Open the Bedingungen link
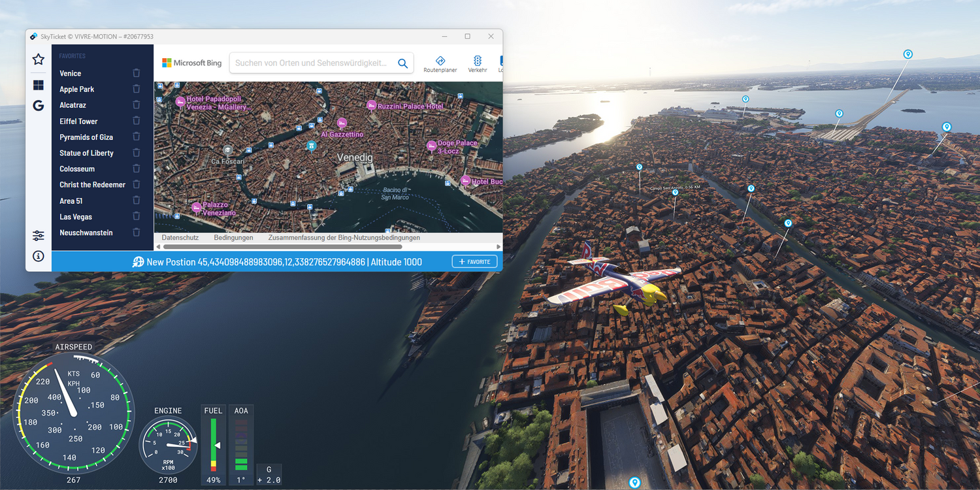 233,238
